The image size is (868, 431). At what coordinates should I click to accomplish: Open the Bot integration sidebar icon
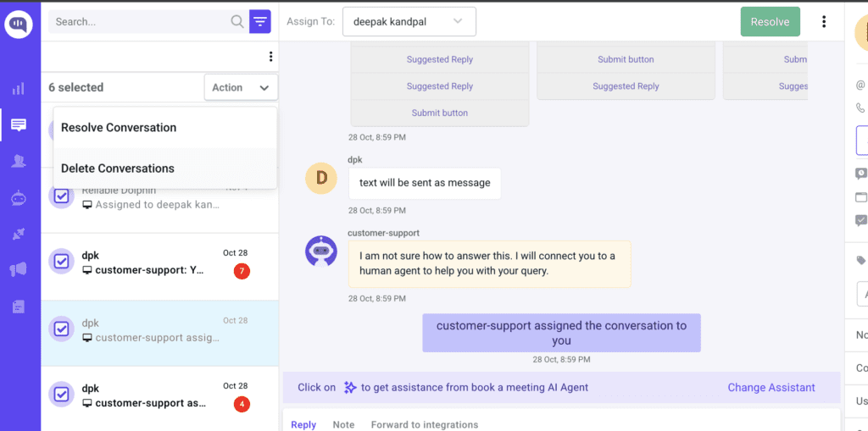point(19,198)
